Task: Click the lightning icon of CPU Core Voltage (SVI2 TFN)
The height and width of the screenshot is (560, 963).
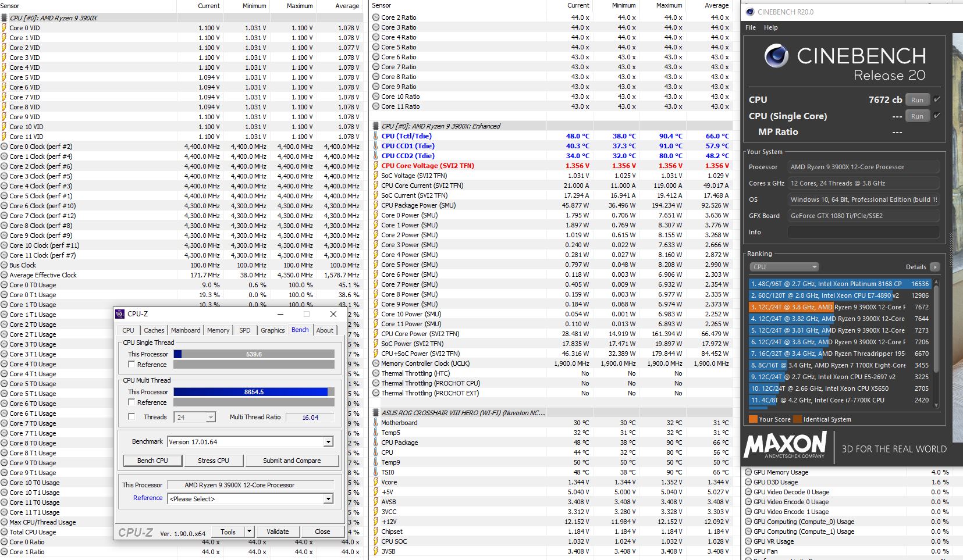Action: [x=376, y=166]
